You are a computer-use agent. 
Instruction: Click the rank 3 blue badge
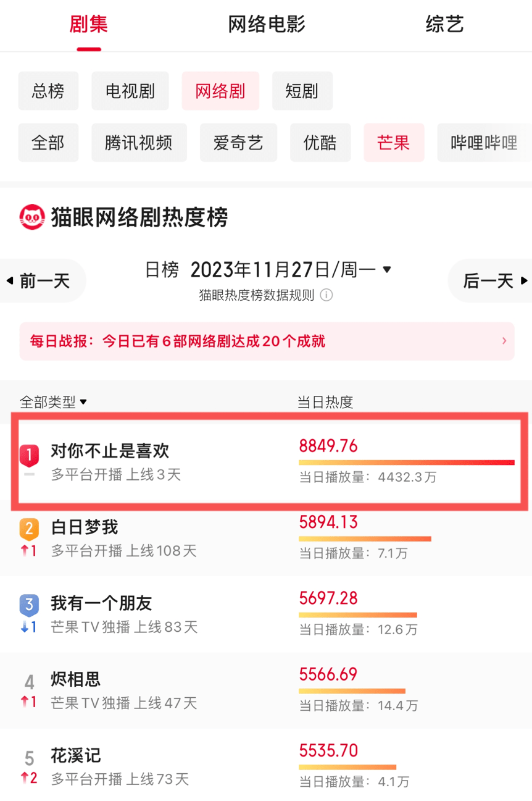(x=29, y=605)
